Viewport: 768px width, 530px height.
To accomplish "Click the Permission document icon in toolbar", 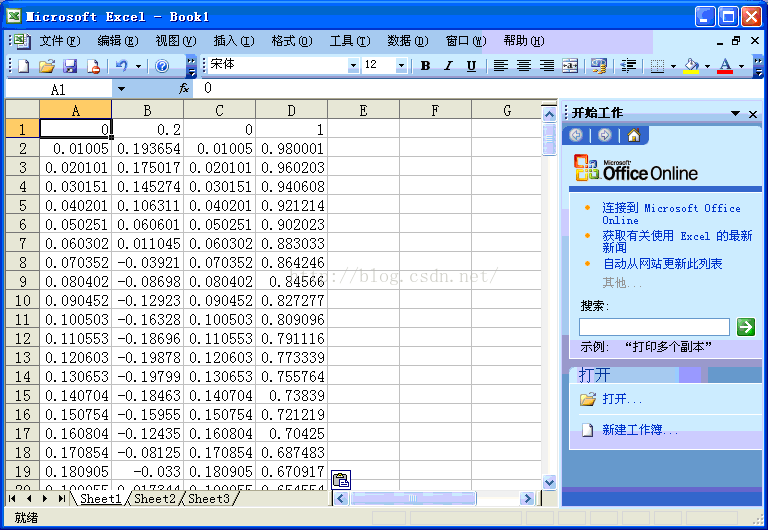I will coord(93,66).
